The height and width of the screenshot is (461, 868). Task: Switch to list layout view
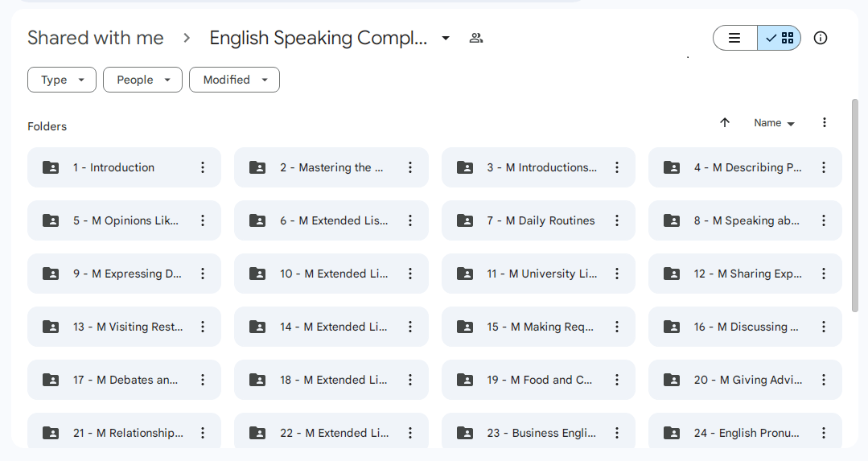coord(734,38)
